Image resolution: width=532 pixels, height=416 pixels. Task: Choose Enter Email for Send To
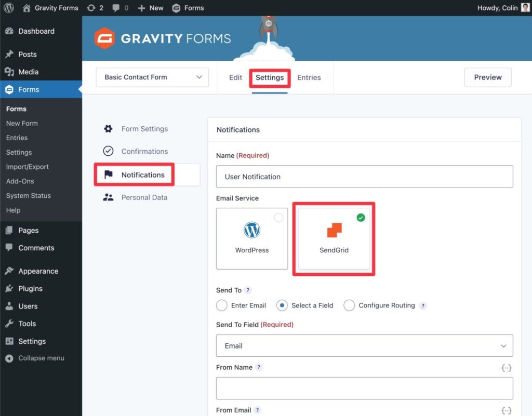pyautogui.click(x=222, y=305)
